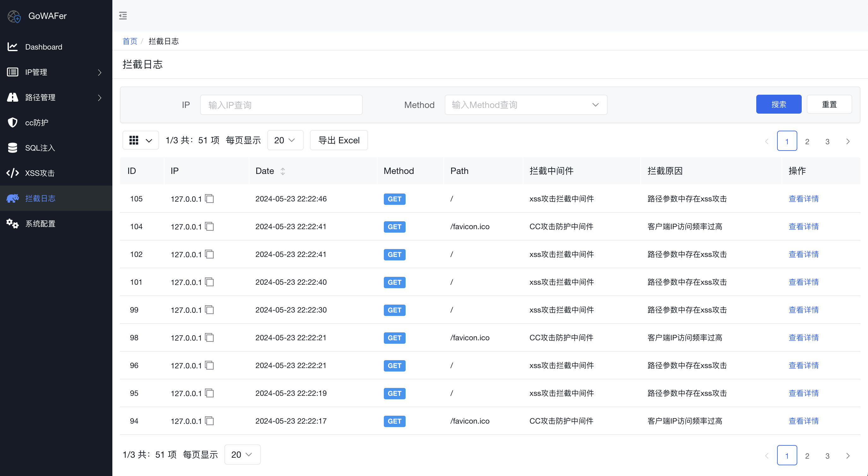Screen dimensions: 868x476
Task: View details 查看详情 for ID 101
Action: pos(804,282)
